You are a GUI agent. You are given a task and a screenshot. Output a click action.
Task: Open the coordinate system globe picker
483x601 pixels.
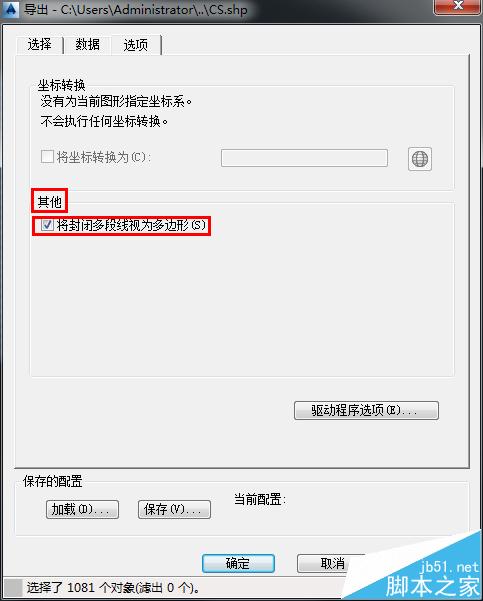point(419,159)
